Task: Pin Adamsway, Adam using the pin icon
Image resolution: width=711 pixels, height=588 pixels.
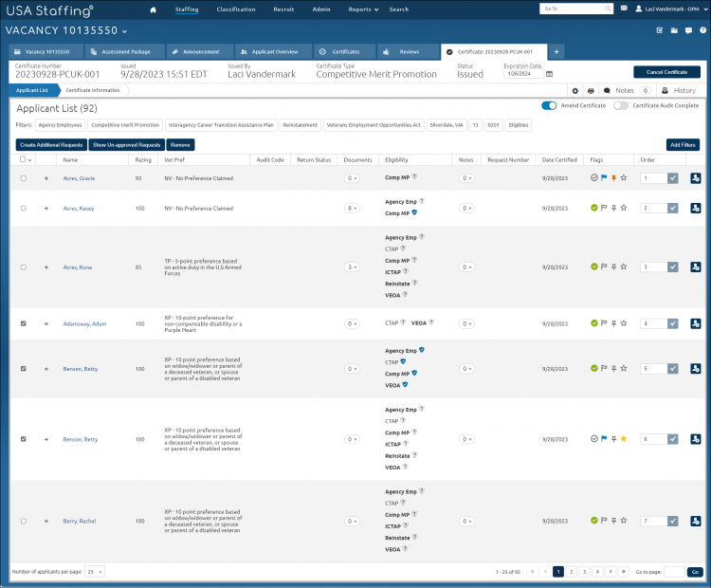Action: click(613, 323)
